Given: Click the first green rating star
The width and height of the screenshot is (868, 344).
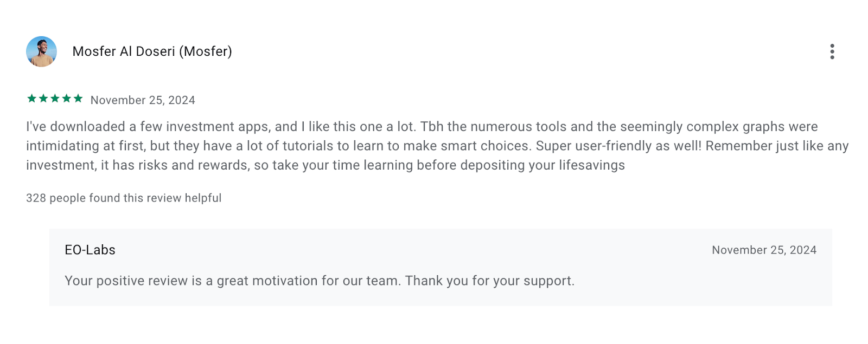Looking at the screenshot, I should (31, 99).
